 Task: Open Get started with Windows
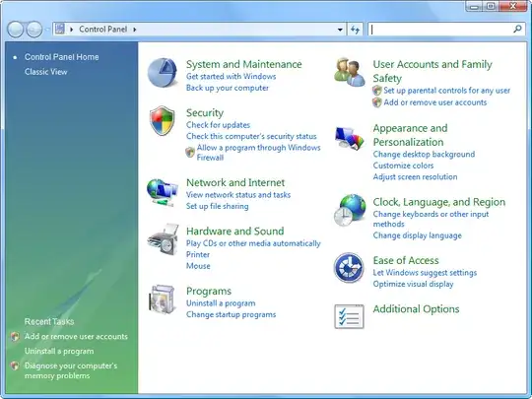click(x=231, y=76)
